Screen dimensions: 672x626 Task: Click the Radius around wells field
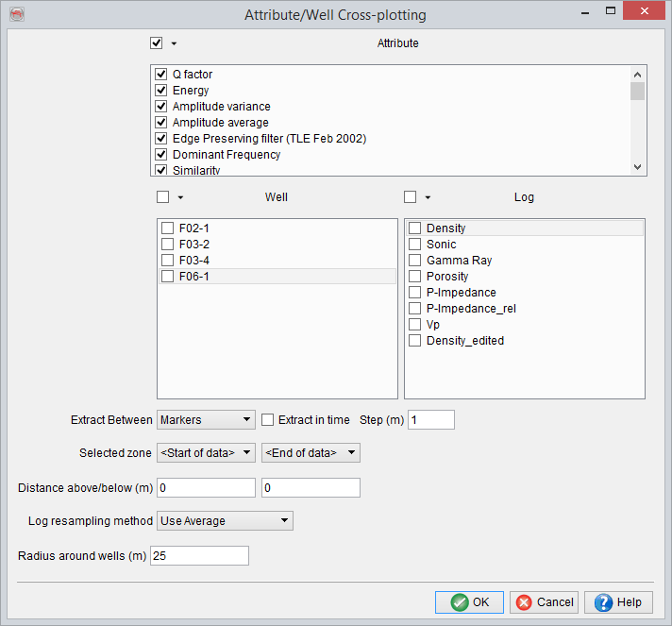click(199, 555)
